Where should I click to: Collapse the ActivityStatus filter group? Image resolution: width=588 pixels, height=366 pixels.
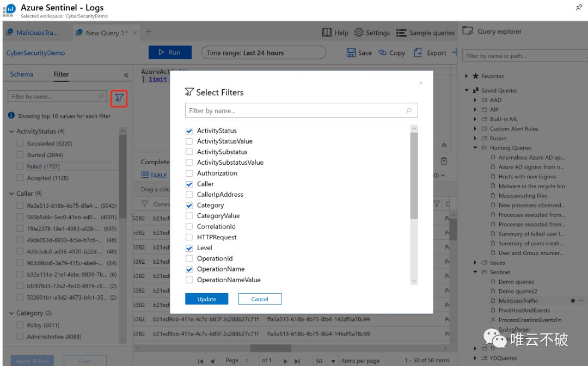[11, 132]
